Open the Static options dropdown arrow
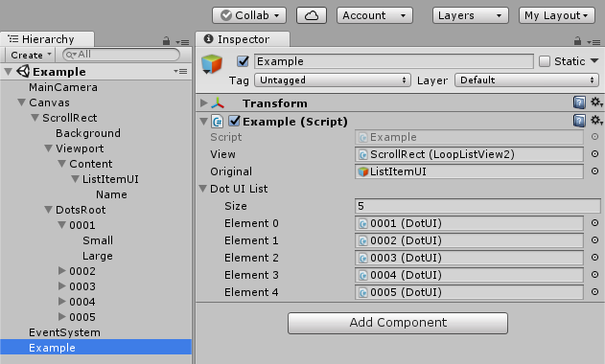The image size is (605, 364). tap(594, 61)
